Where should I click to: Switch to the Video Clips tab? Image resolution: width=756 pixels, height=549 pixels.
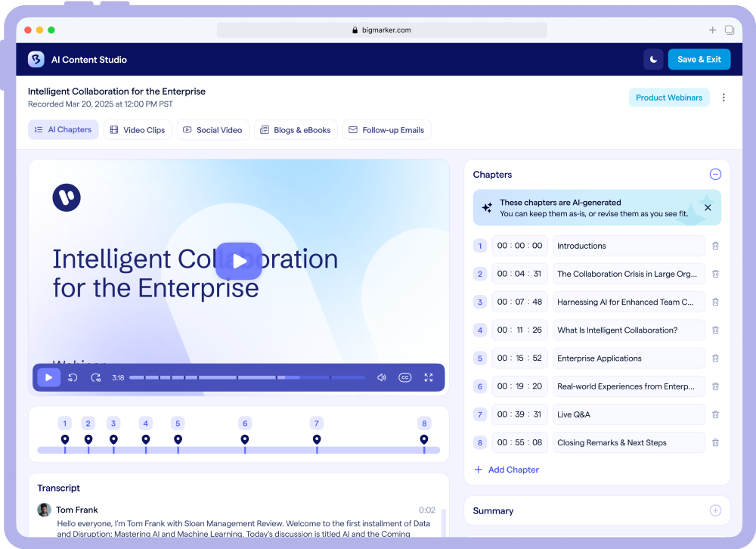click(138, 130)
